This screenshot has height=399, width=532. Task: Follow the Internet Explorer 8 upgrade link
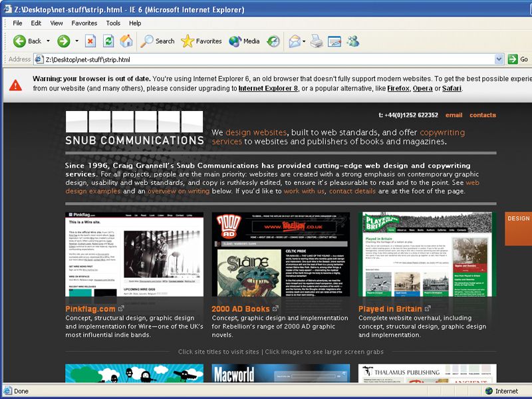coord(268,88)
